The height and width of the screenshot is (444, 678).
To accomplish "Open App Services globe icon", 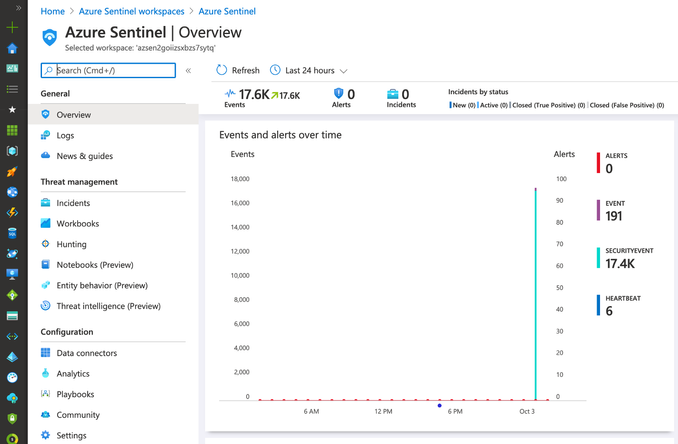I will click(x=12, y=192).
